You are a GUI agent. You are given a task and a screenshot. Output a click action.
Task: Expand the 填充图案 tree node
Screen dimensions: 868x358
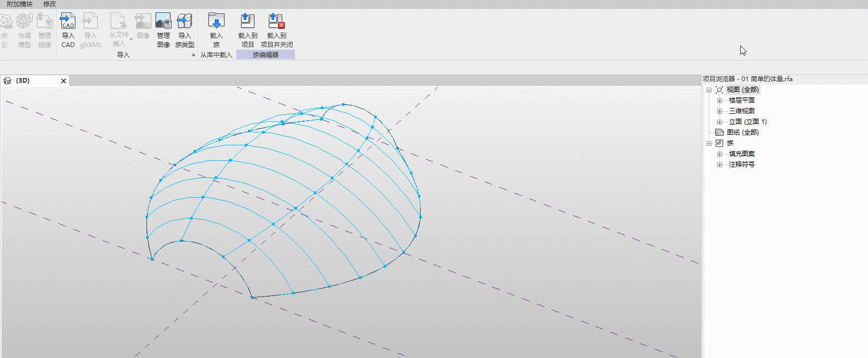pyautogui.click(x=719, y=154)
